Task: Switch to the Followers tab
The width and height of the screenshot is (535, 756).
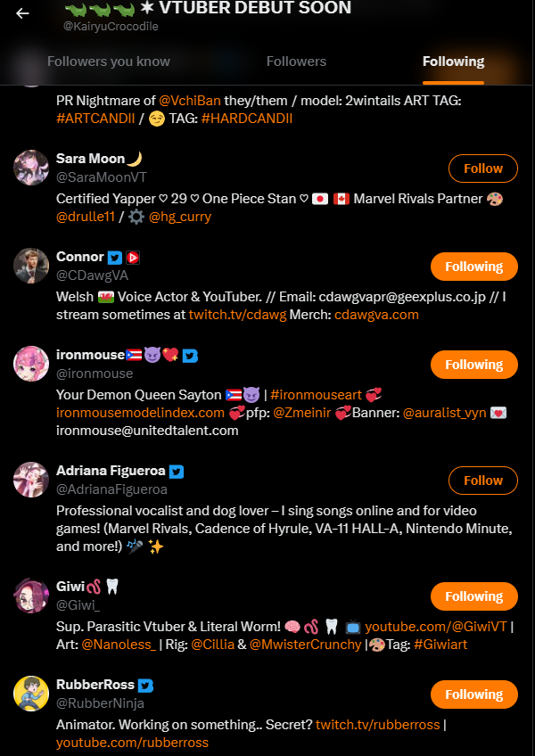Action: (296, 62)
